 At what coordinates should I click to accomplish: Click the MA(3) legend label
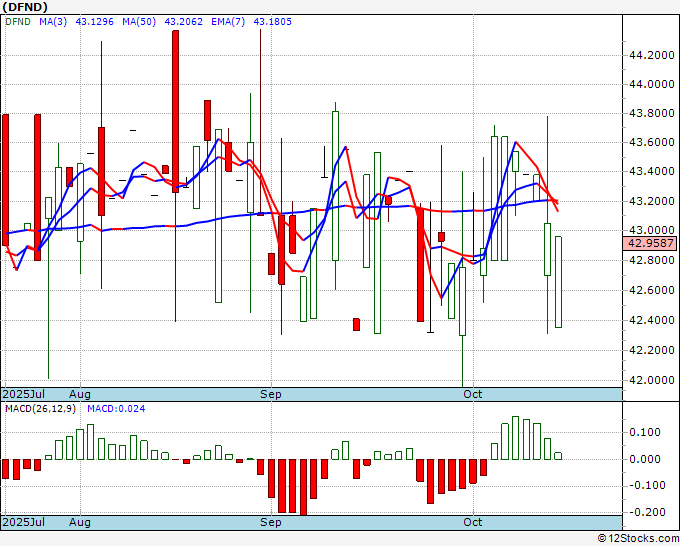[53, 22]
